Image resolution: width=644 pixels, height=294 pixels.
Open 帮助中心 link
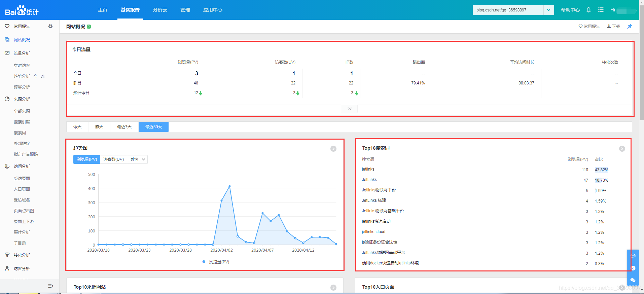[x=570, y=10]
